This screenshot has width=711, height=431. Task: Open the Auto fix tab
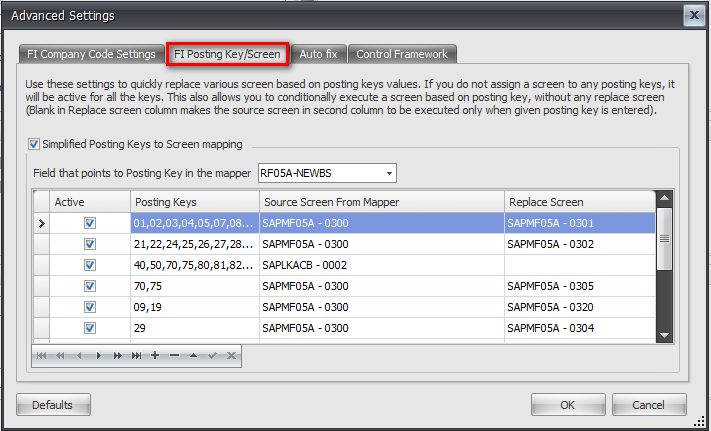click(x=318, y=54)
